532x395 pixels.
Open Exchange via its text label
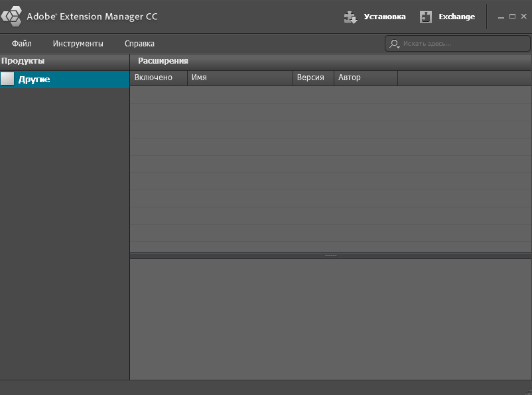[456, 17]
